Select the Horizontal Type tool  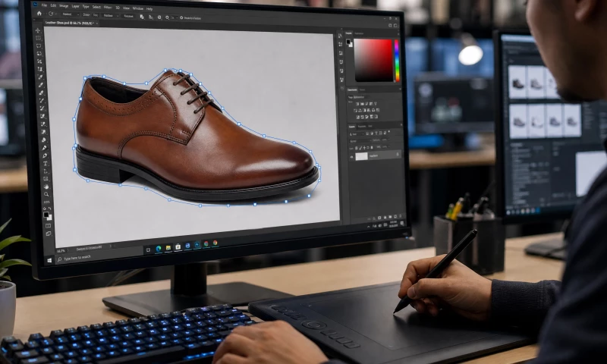[x=46, y=163]
